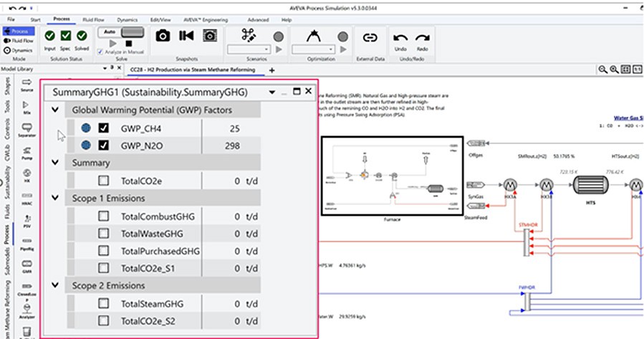
Task: Toggle the Auto solve switch
Action: point(133,32)
